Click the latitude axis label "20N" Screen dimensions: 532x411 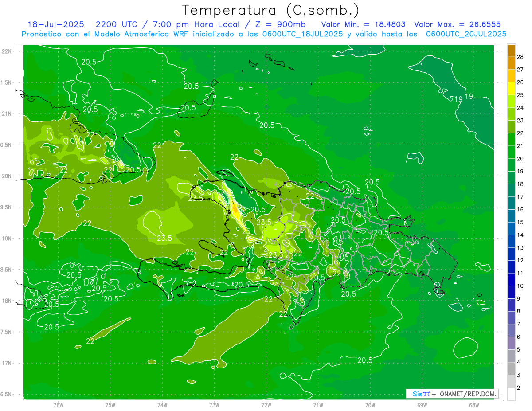click(8, 176)
